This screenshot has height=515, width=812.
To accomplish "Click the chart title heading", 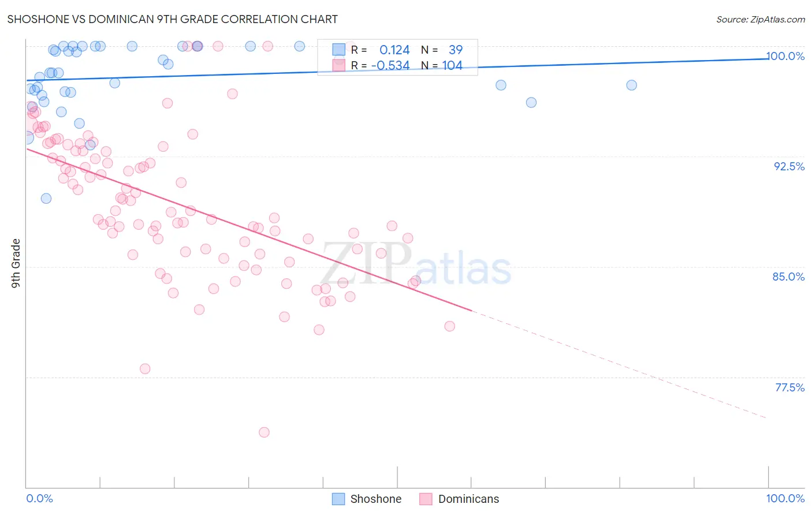I will click(x=172, y=19).
